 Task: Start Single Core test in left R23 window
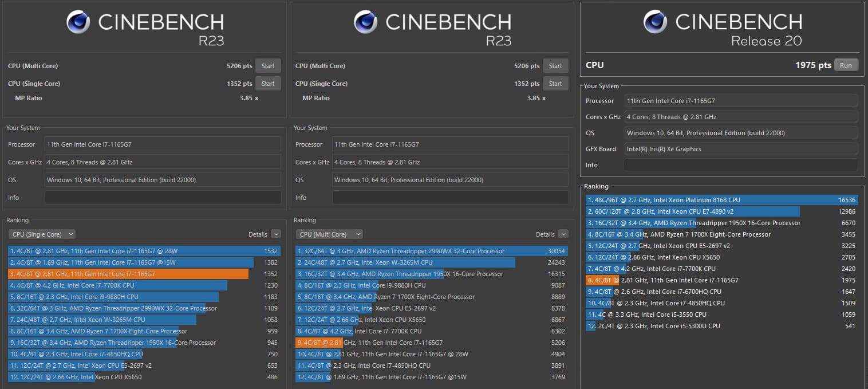[268, 84]
